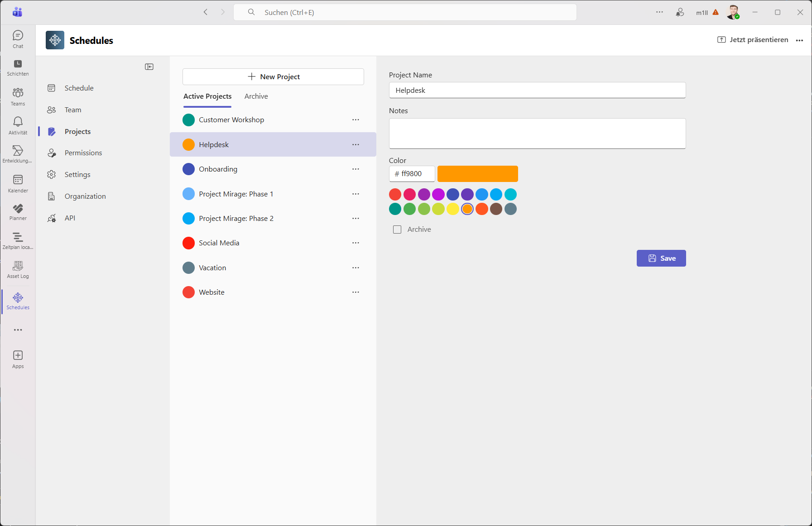The height and width of the screenshot is (526, 812).
Task: Click the Notes text area
Action: 537,134
